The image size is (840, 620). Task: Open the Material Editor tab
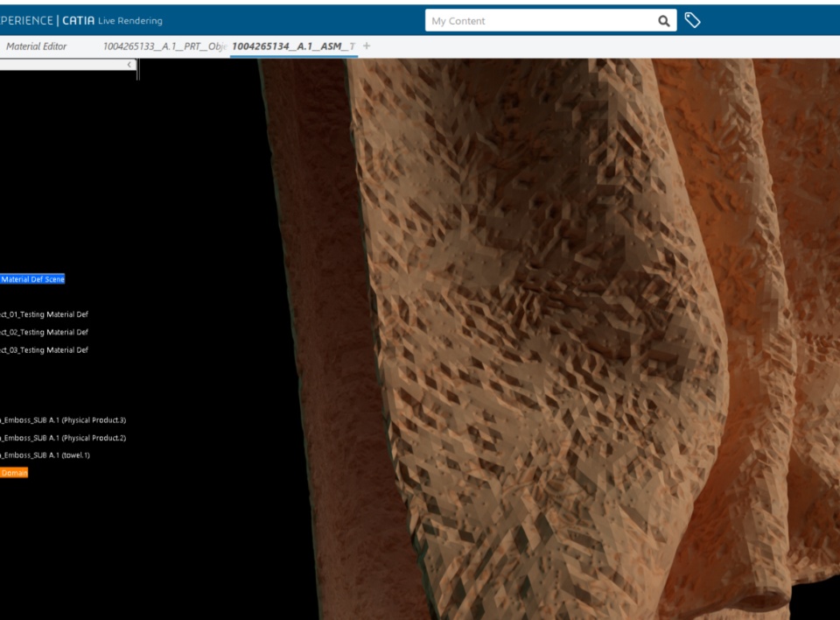click(37, 46)
